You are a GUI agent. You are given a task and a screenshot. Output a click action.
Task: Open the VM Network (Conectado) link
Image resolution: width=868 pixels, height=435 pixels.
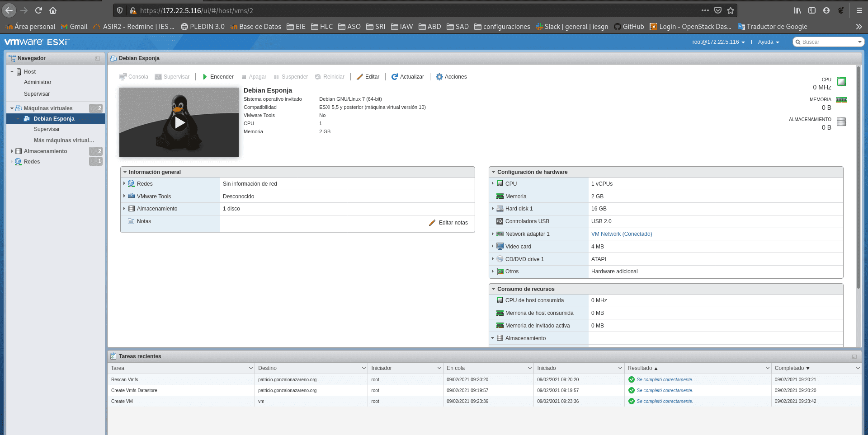tap(622, 234)
